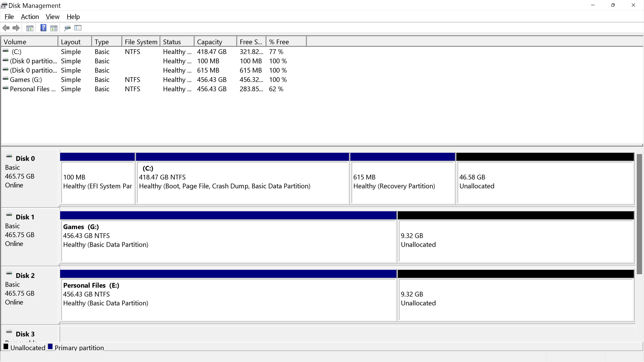This screenshot has height=362, width=644.
Task: Click the 418.47 GB capacity cell
Action: click(212, 52)
